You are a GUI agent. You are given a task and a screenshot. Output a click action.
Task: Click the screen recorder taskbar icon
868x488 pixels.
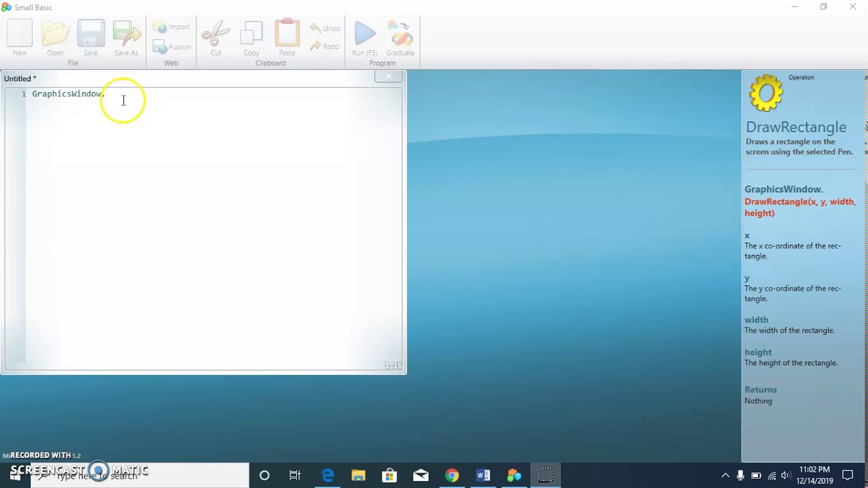point(545,476)
